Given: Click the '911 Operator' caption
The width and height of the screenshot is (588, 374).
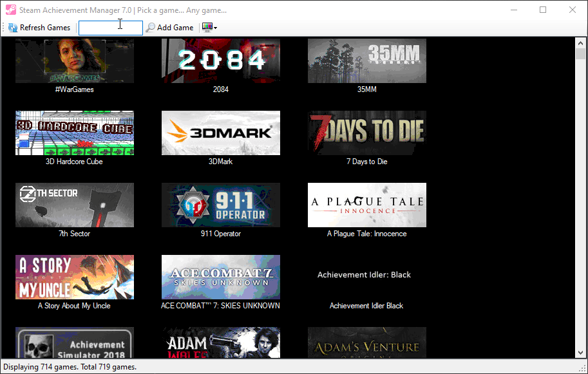Looking at the screenshot, I should pyautogui.click(x=221, y=234).
